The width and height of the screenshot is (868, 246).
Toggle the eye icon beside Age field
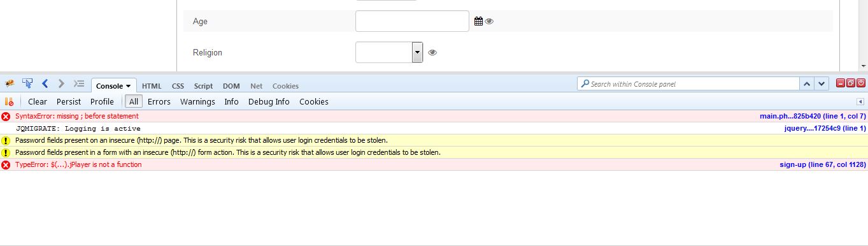[489, 21]
